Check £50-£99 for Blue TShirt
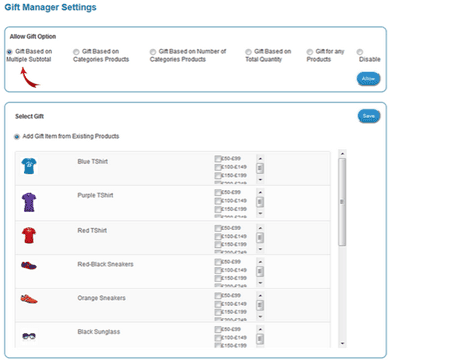The image size is (470, 360). coord(218,159)
